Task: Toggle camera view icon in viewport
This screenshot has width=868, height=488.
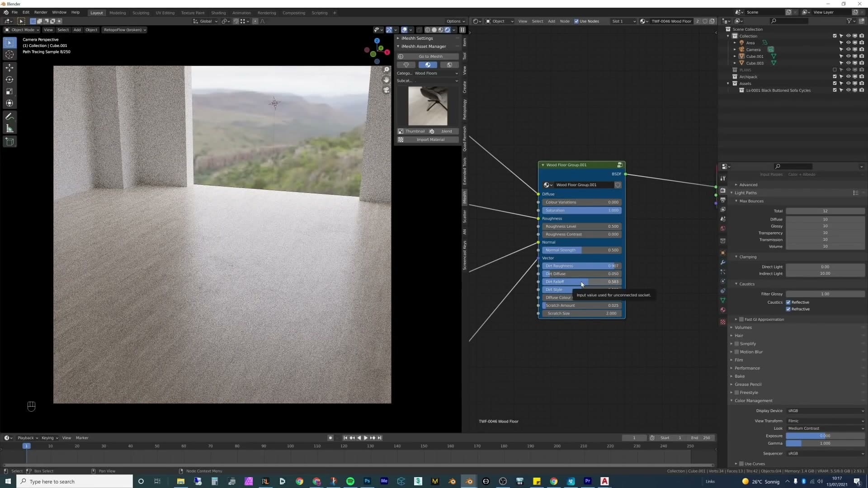Action: coord(387,90)
